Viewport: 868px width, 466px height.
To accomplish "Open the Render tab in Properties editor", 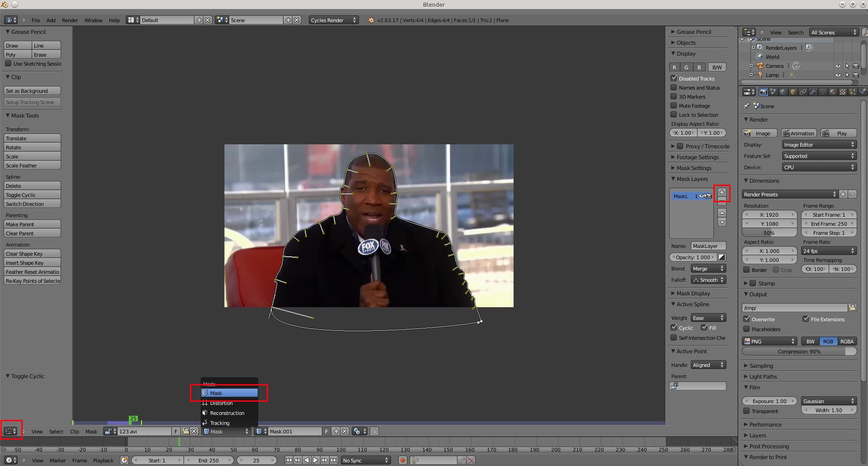I will pos(764,92).
